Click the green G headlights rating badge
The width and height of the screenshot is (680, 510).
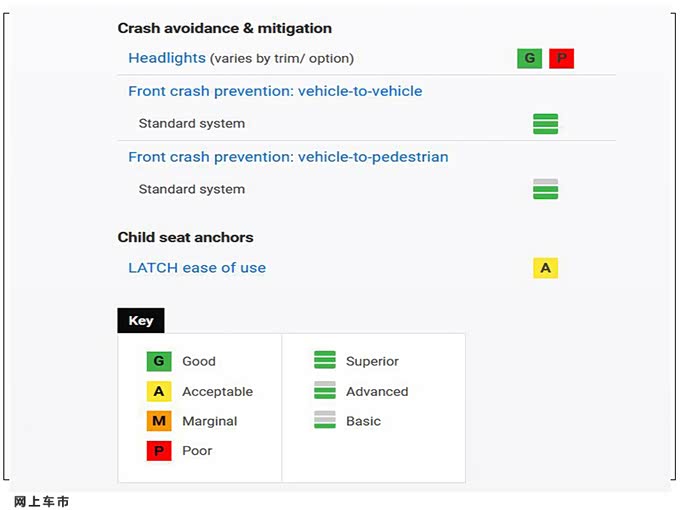point(529,58)
